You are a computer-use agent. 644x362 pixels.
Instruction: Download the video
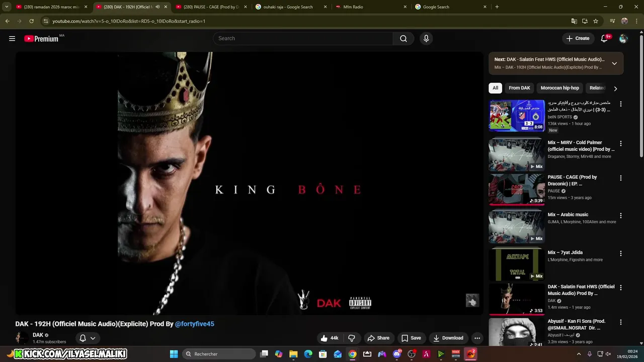(448, 338)
